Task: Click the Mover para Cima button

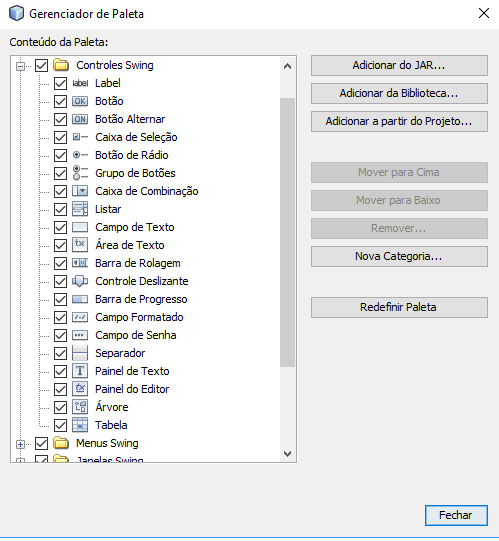Action: [399, 172]
